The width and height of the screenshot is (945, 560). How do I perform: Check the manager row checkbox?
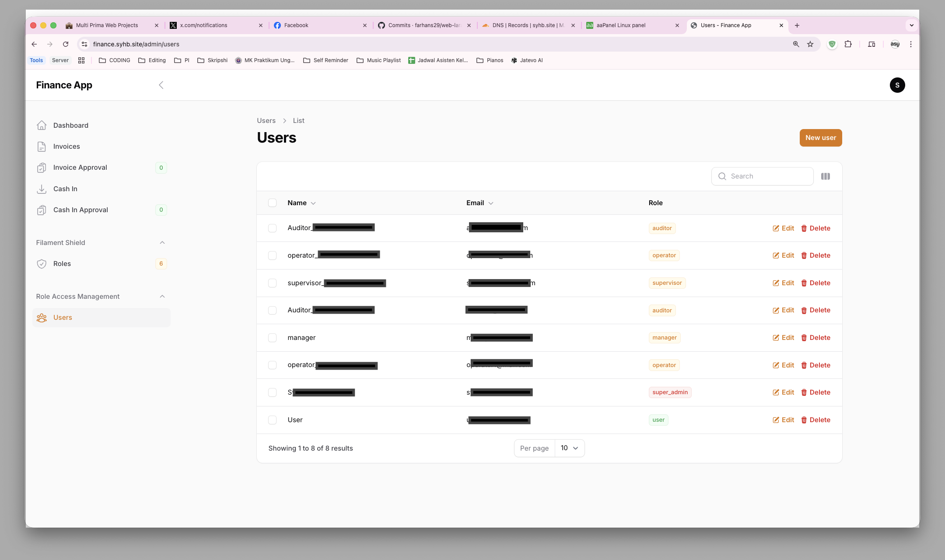272,338
